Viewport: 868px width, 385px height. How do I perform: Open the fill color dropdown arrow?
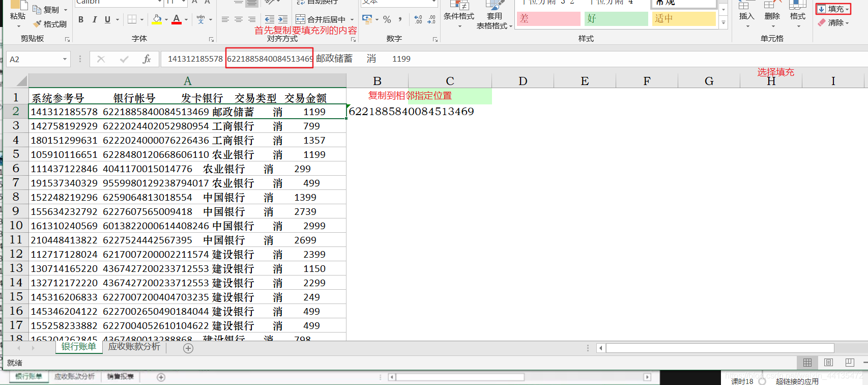(166, 20)
